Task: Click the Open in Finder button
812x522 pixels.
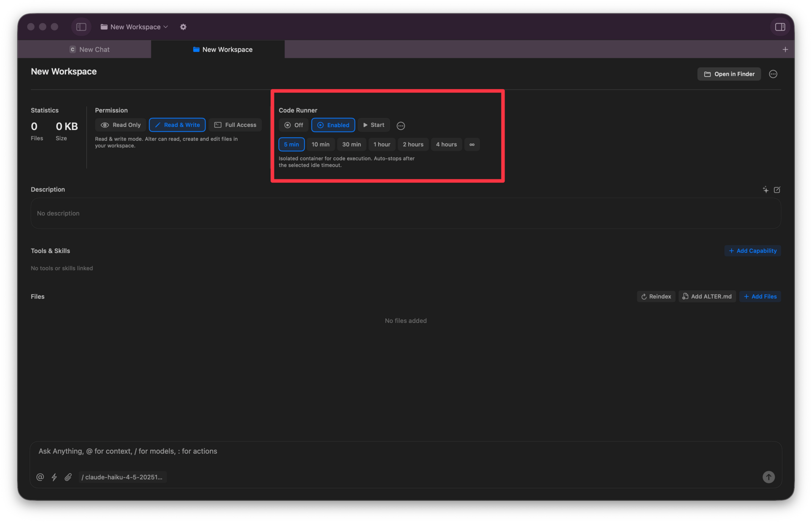Action: pos(729,74)
